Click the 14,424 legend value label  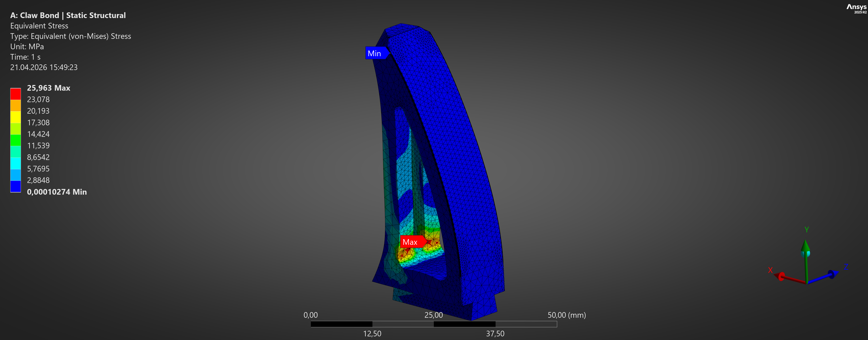pyautogui.click(x=38, y=134)
